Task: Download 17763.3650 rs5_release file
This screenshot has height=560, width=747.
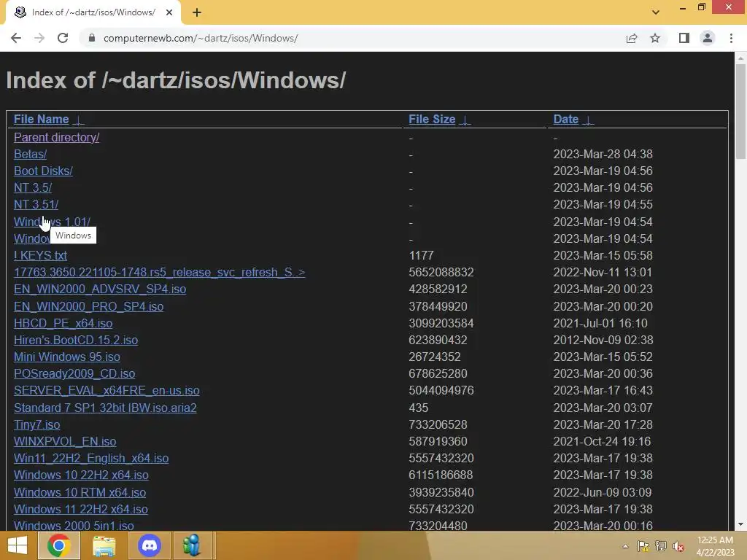Action: click(160, 273)
